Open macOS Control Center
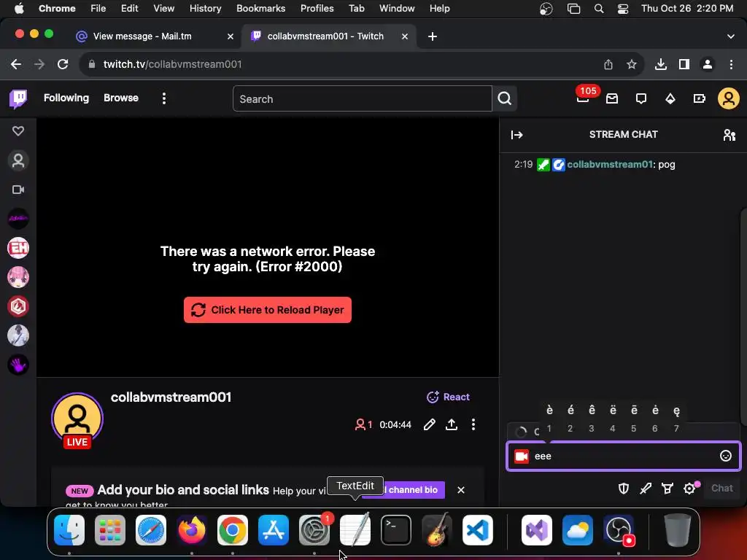Screen dimensions: 747x560 click(x=623, y=9)
